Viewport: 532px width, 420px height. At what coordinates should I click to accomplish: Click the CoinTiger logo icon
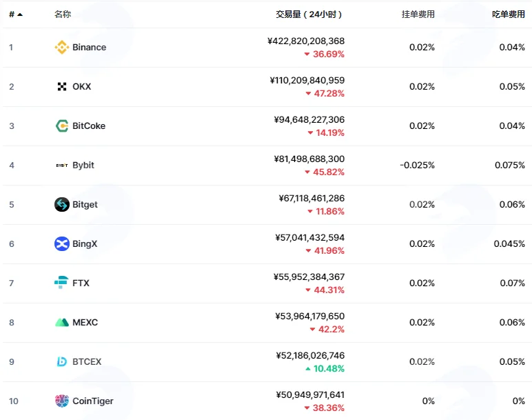(x=62, y=401)
